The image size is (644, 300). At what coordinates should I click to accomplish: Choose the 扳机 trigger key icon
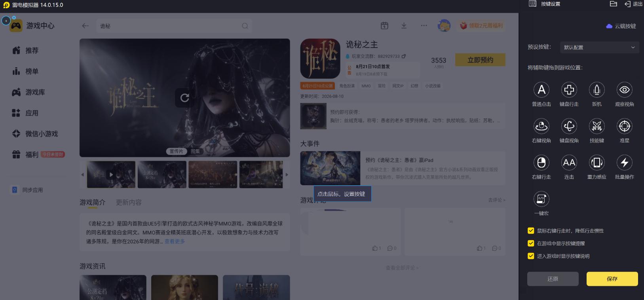[597, 90]
